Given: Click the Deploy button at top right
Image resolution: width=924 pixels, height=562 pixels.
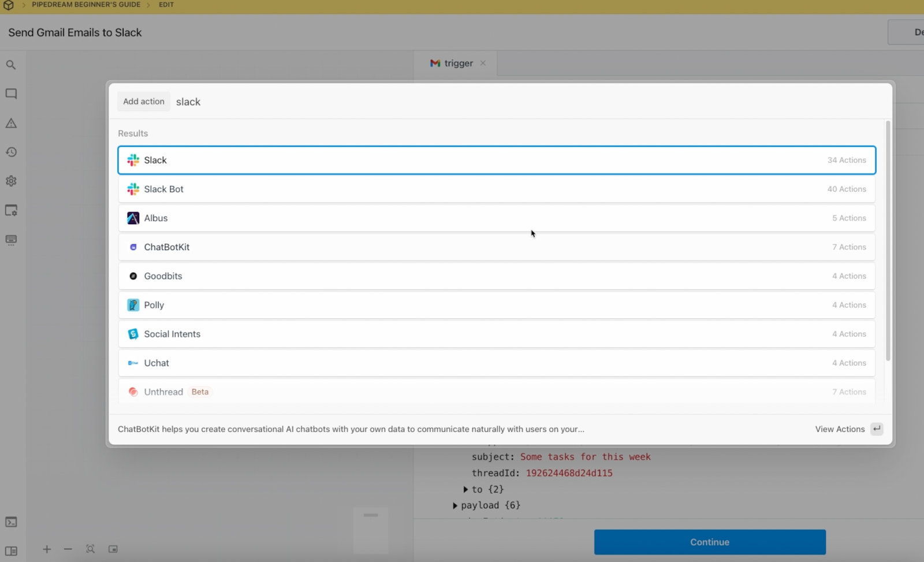Looking at the screenshot, I should click(907, 32).
